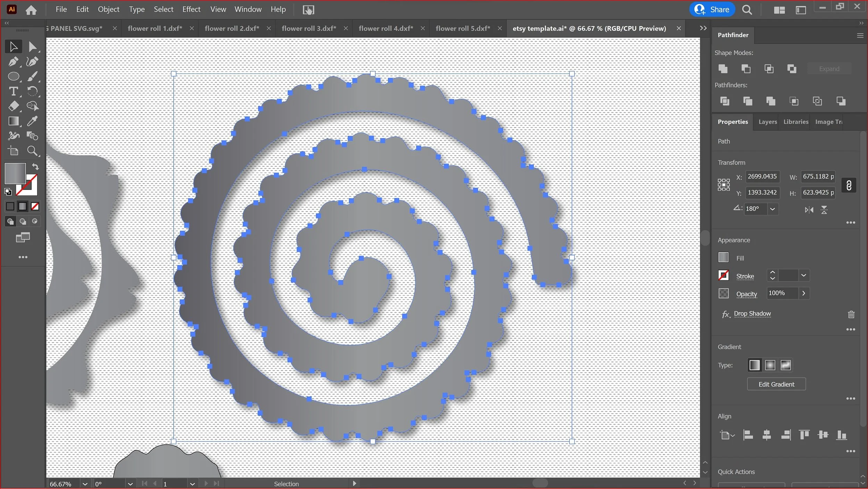Flip selection horizontally in Transform
The image size is (868, 489).
click(x=809, y=210)
